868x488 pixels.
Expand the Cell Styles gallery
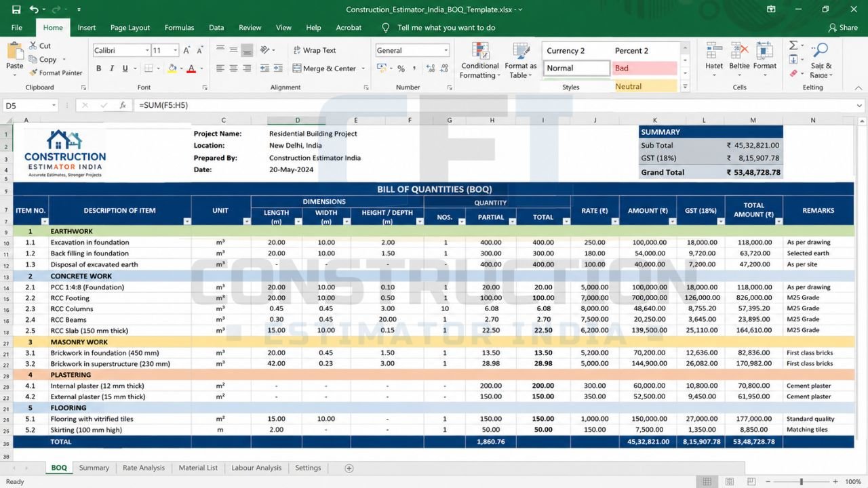pos(685,87)
